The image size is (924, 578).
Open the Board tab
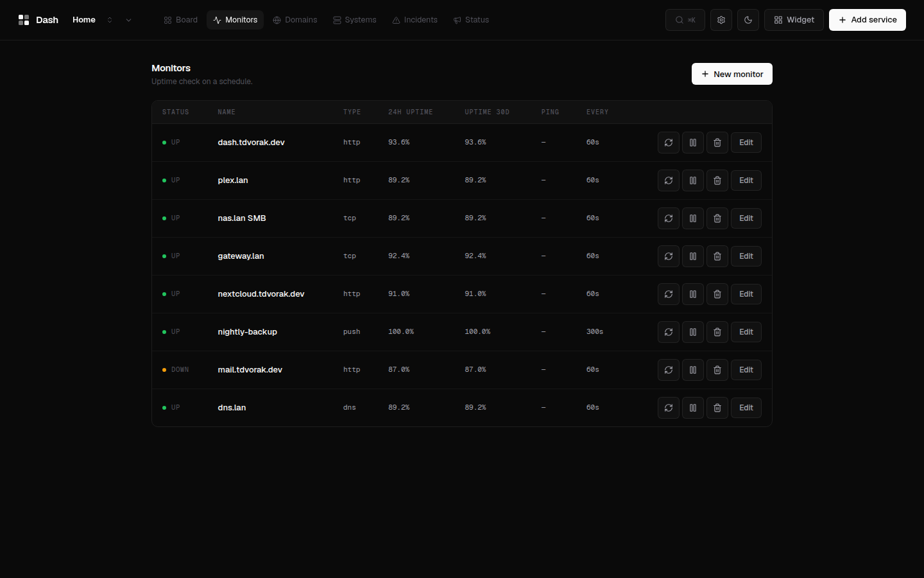point(180,20)
